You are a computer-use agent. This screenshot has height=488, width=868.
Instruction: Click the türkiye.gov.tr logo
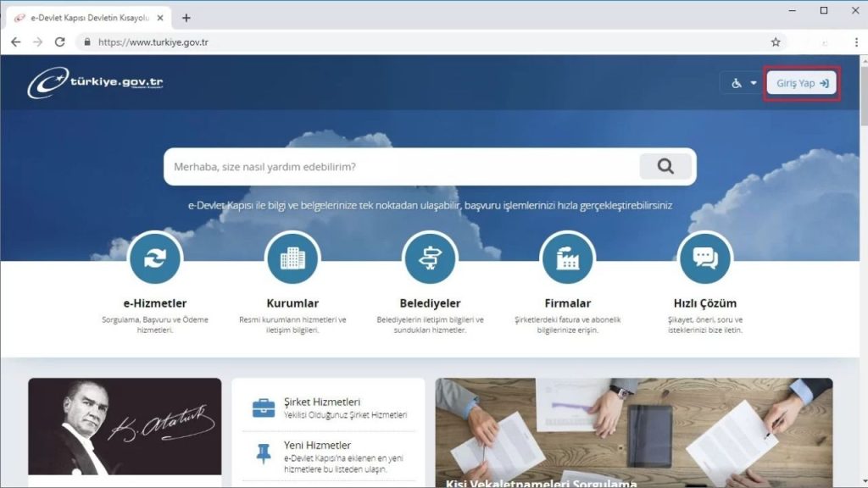(96, 83)
